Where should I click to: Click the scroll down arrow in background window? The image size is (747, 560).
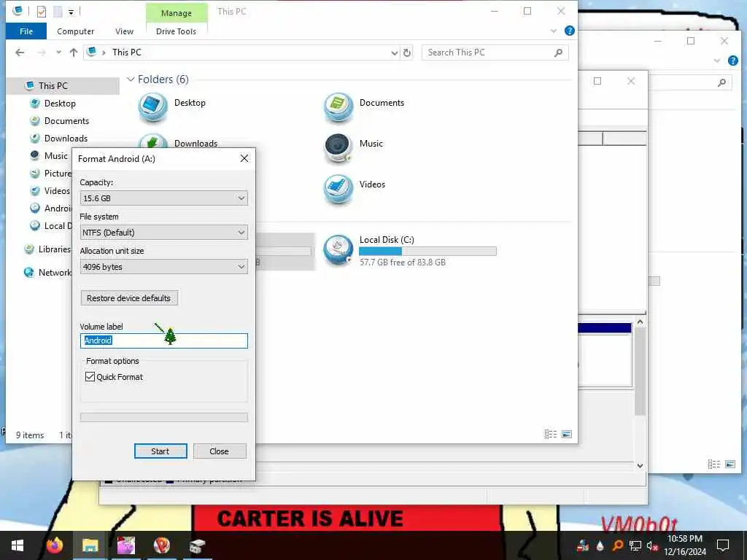640,466
